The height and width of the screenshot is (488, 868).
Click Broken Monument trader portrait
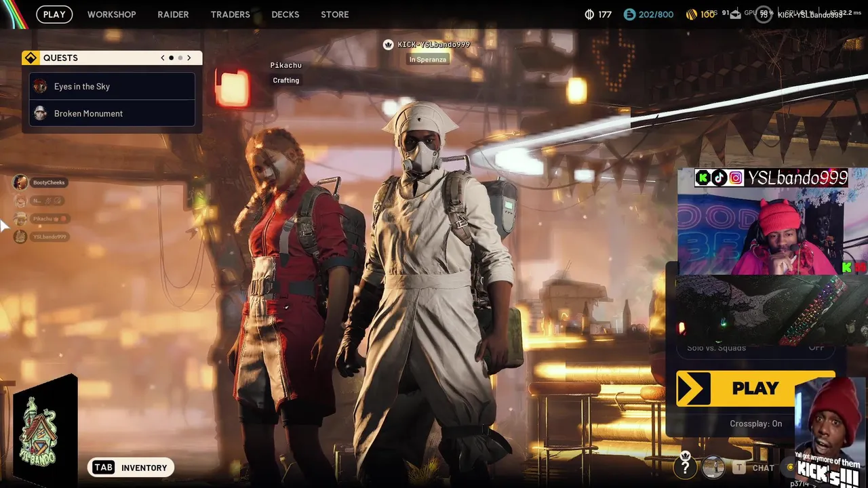(40, 113)
